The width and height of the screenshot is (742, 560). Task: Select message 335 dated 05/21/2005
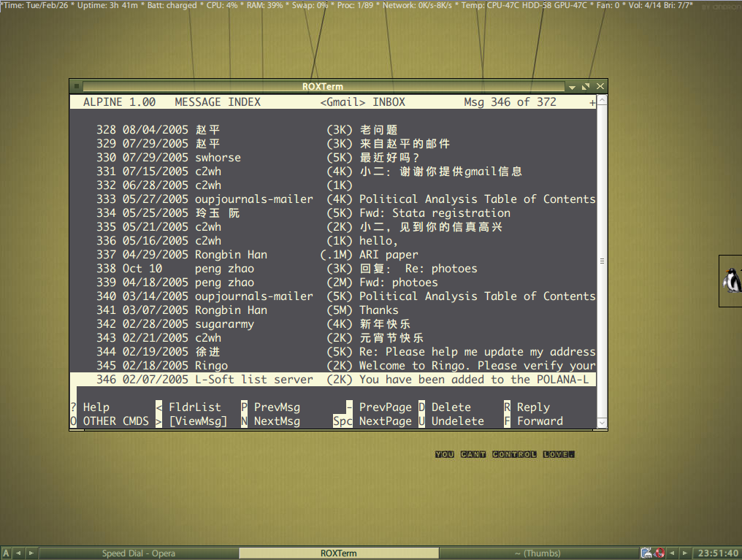(333, 226)
